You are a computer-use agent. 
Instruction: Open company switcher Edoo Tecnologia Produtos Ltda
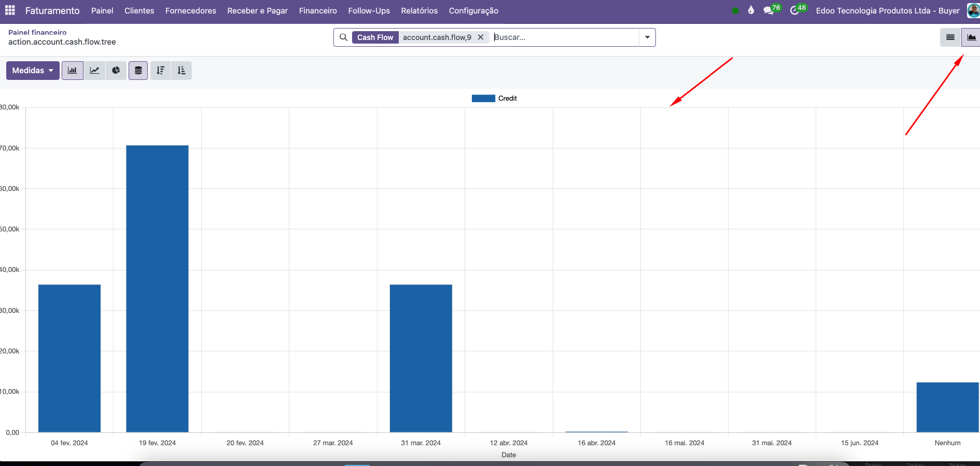coord(888,11)
